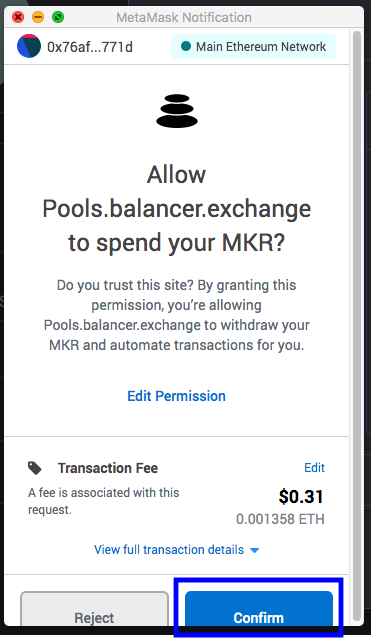This screenshot has width=371, height=640.
Task: Click the blue caret next to transaction details
Action: (x=254, y=551)
